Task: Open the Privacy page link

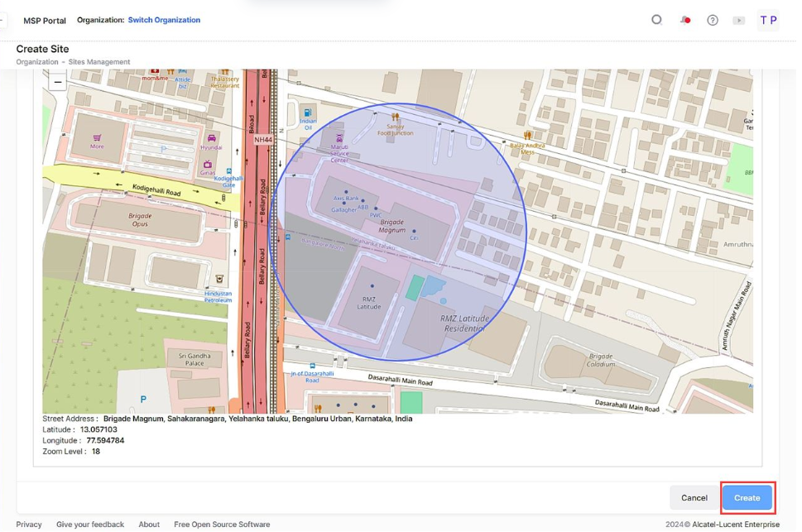Action: [28, 524]
